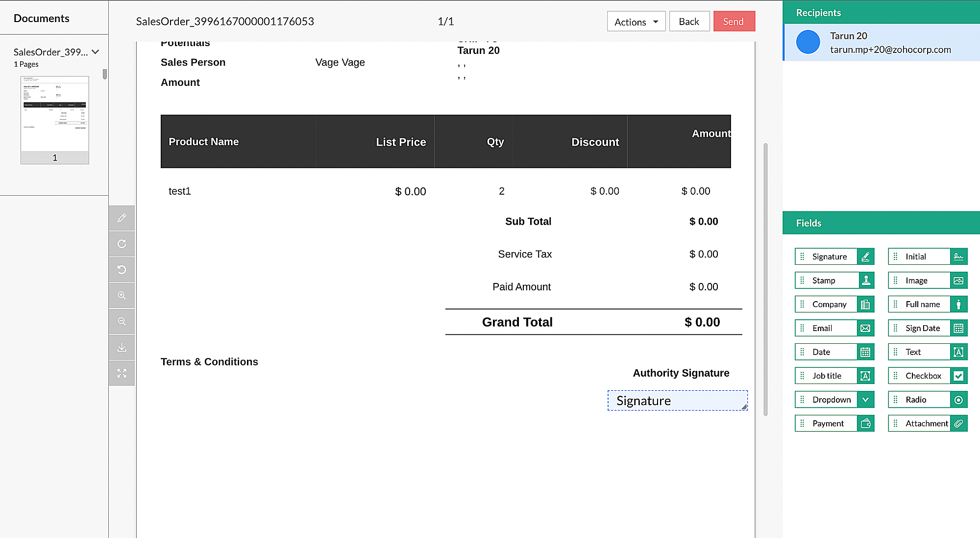
Task: Zoom out with the magnifier minus icon
Action: coord(122,322)
